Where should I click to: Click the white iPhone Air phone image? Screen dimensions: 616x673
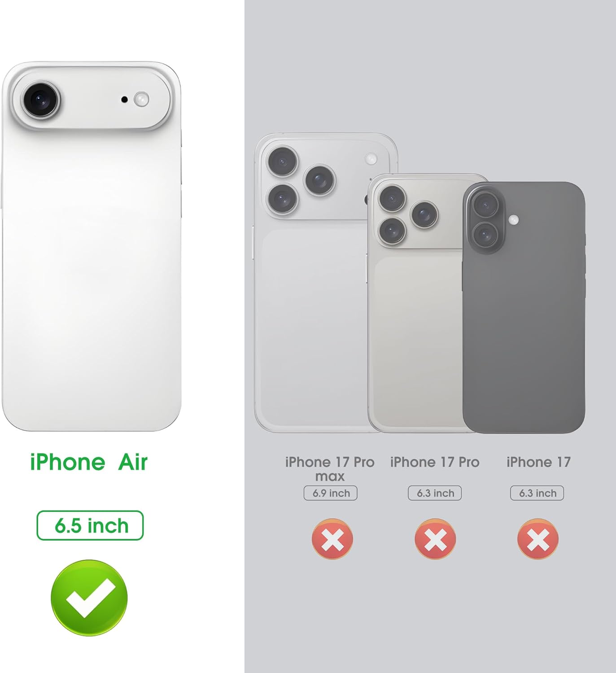(92, 246)
